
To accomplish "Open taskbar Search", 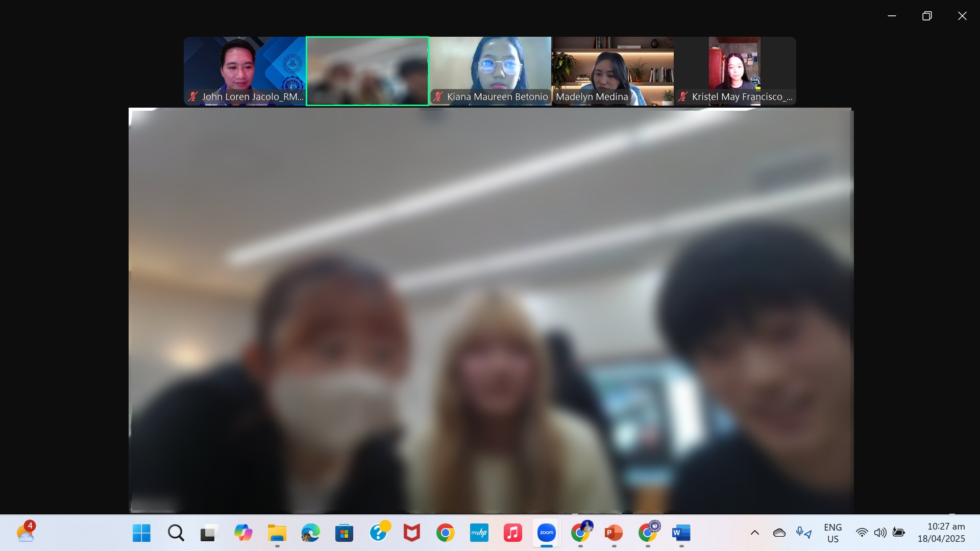I will pyautogui.click(x=176, y=533).
